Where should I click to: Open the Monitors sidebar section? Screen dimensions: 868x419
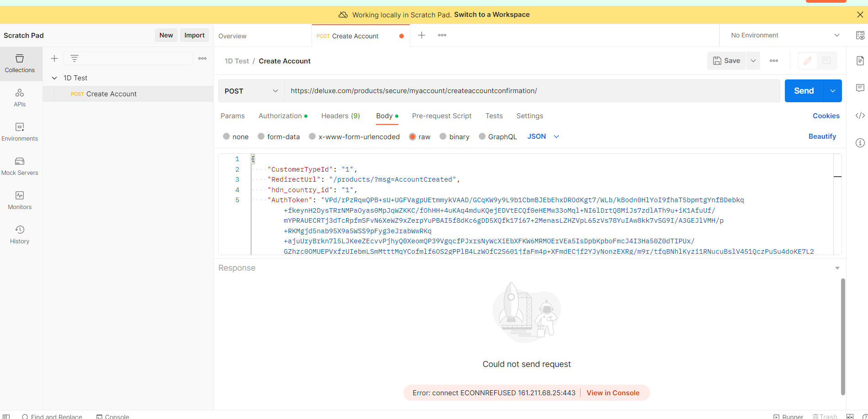(x=20, y=200)
